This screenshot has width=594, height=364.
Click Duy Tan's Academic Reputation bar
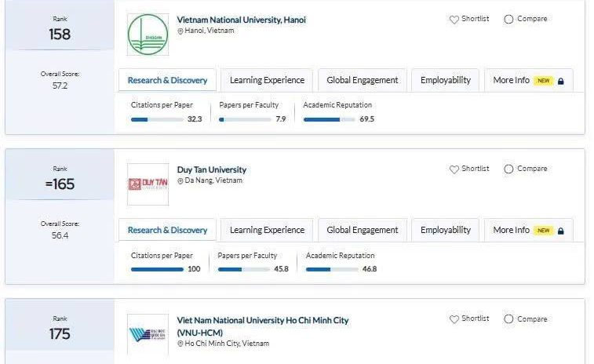[332, 270]
